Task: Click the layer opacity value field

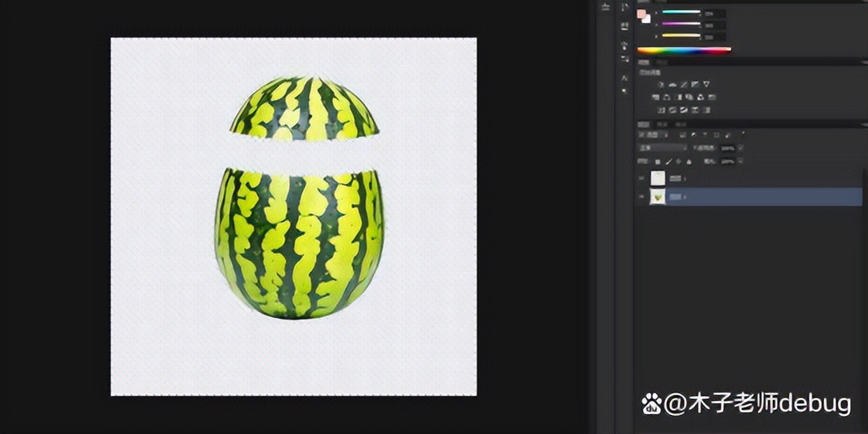Action: click(x=728, y=148)
